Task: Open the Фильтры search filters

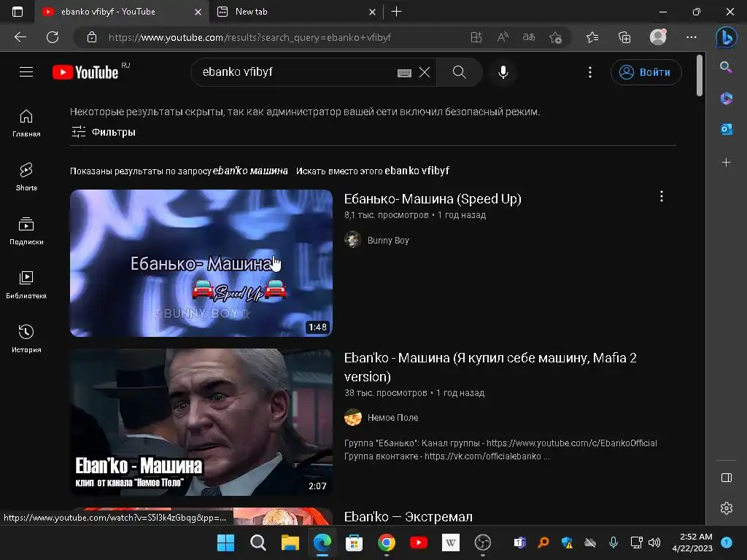Action: point(104,132)
